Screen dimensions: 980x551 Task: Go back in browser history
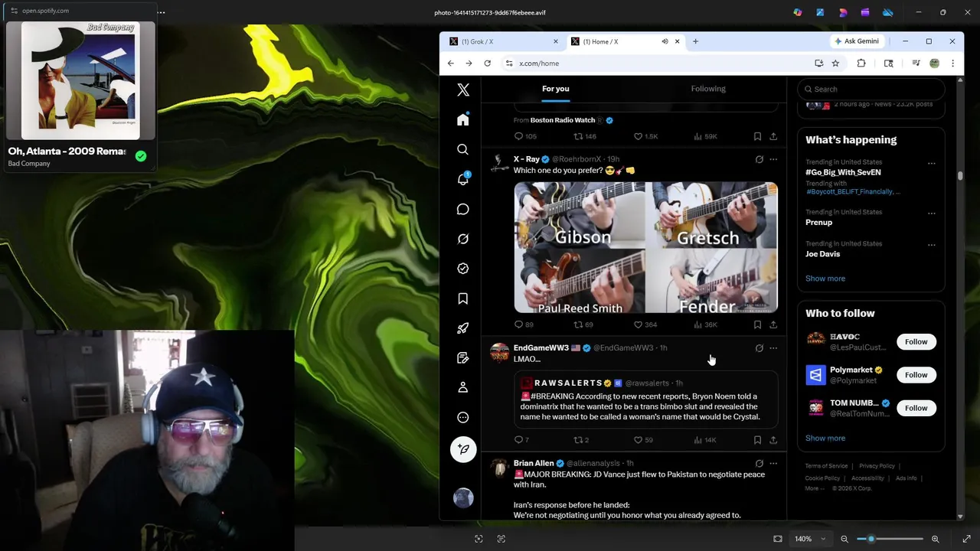[x=450, y=64]
